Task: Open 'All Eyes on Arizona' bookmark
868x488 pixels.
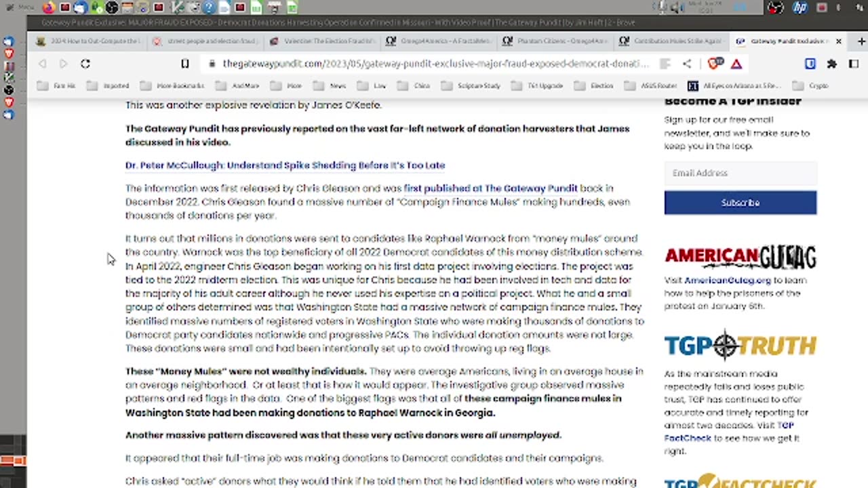Action: [x=735, y=86]
